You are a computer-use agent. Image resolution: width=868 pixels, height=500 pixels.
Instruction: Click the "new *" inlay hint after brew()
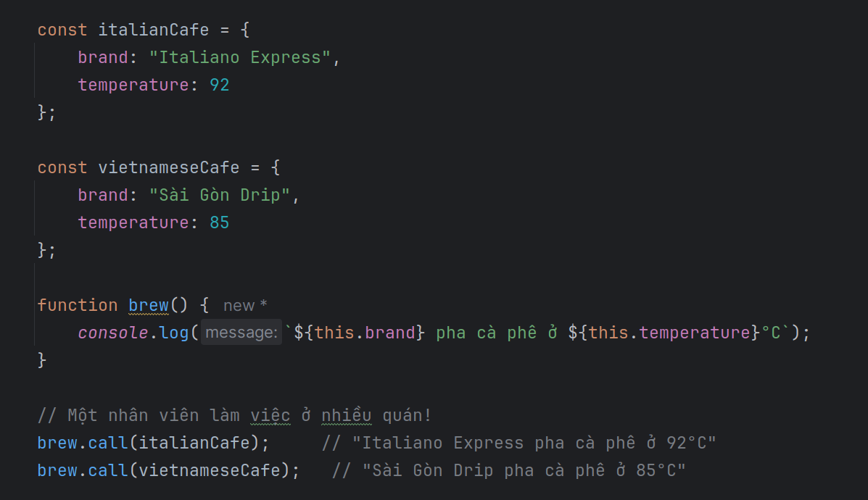pos(245,307)
